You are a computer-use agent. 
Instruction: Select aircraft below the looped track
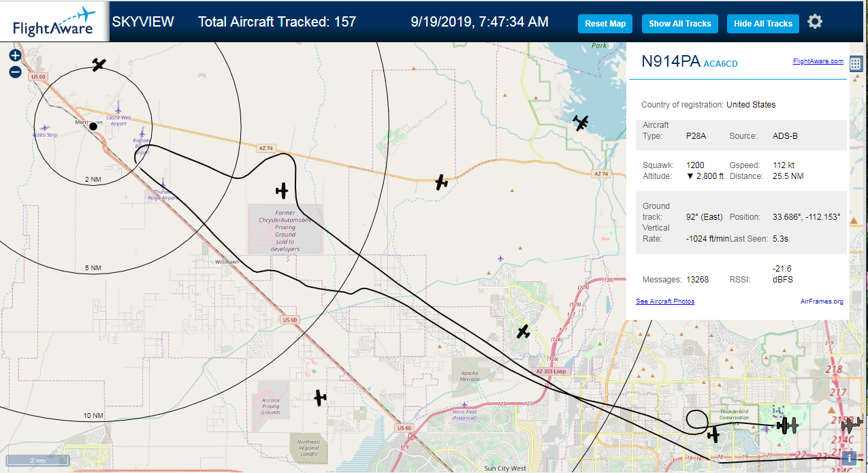[x=713, y=434]
